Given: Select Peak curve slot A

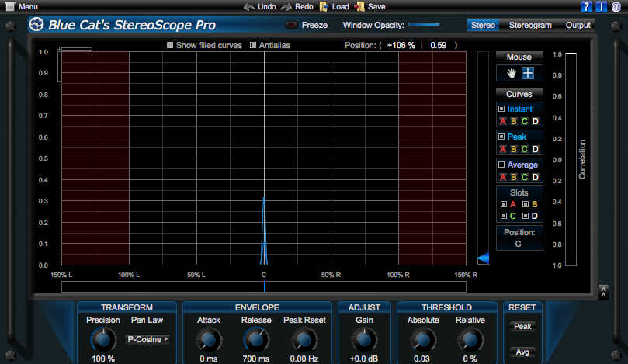Looking at the screenshot, I should (x=503, y=149).
